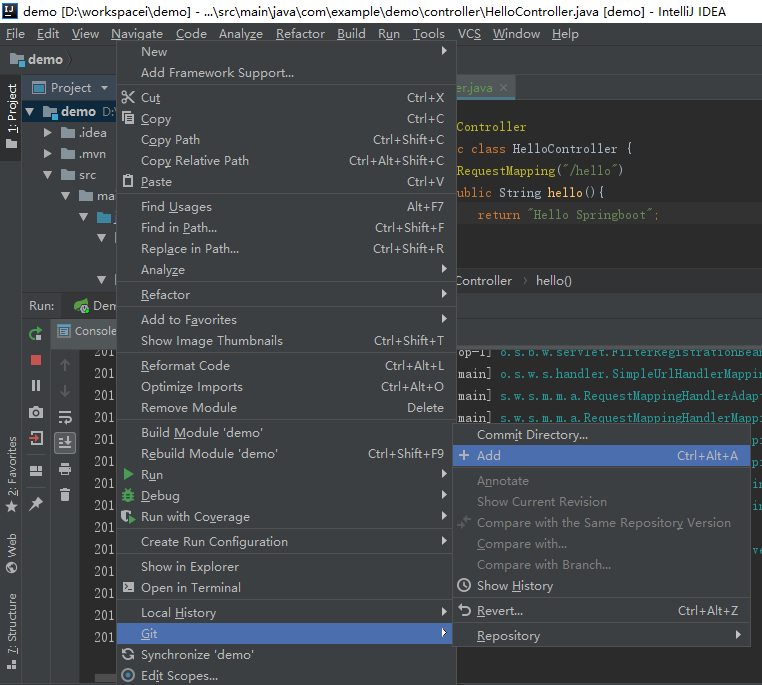This screenshot has height=685, width=762.
Task: Open the Project view dropdown
Action: (104, 88)
